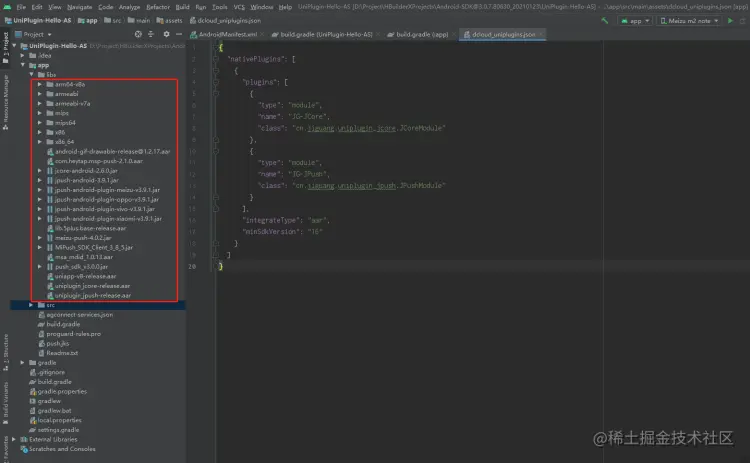This screenshot has width=750, height=463.
Task: Click the local.properties file icon
Action: tap(33, 420)
